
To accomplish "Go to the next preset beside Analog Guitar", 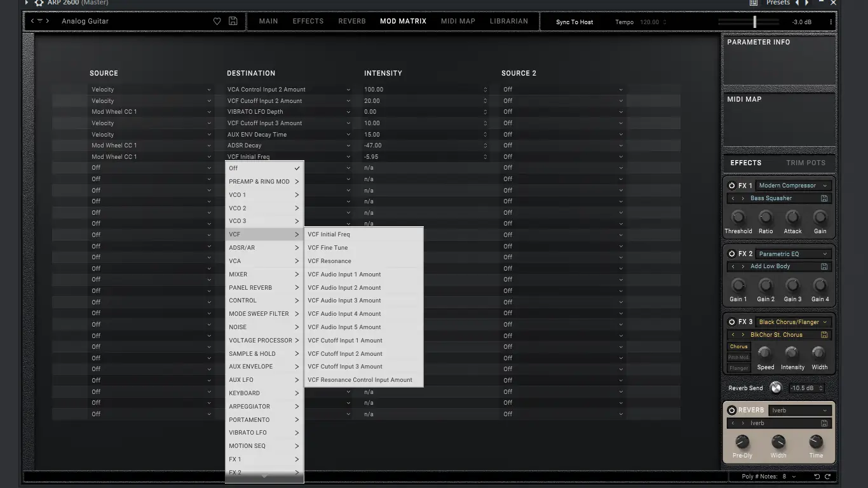I will pos(47,21).
